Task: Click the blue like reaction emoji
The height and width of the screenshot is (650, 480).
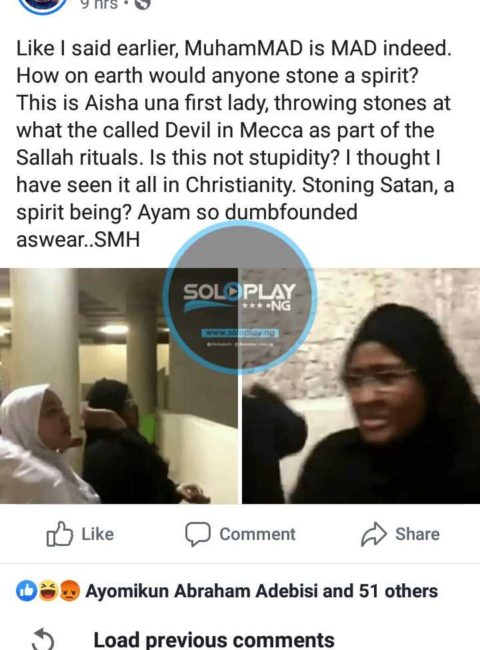Action: (x=26, y=591)
